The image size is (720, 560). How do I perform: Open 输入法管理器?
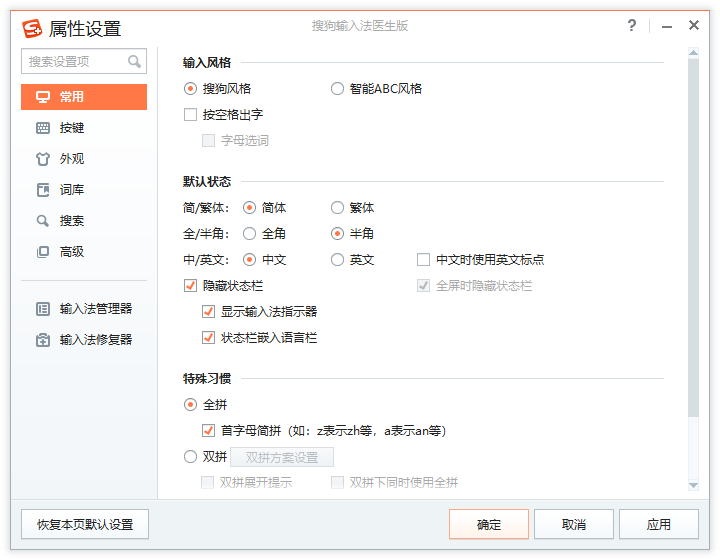pyautogui.click(x=84, y=309)
